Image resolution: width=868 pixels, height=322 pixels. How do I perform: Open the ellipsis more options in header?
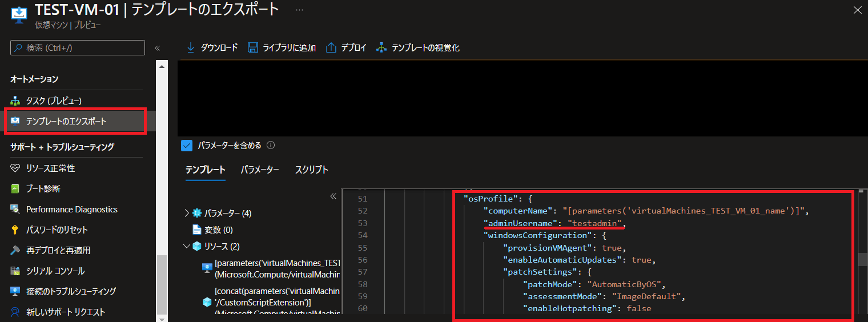pyautogui.click(x=299, y=10)
